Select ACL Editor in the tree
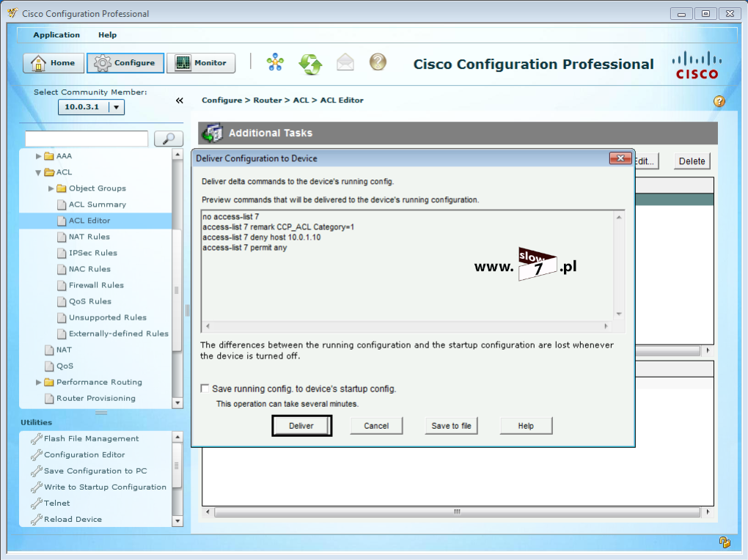748x560 pixels. 89,221
